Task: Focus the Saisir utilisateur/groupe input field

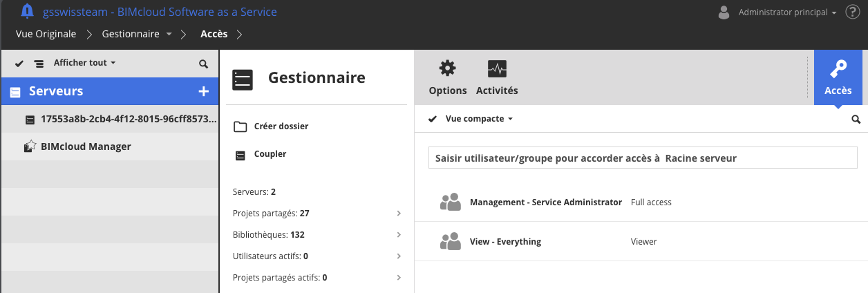Action: [x=643, y=158]
